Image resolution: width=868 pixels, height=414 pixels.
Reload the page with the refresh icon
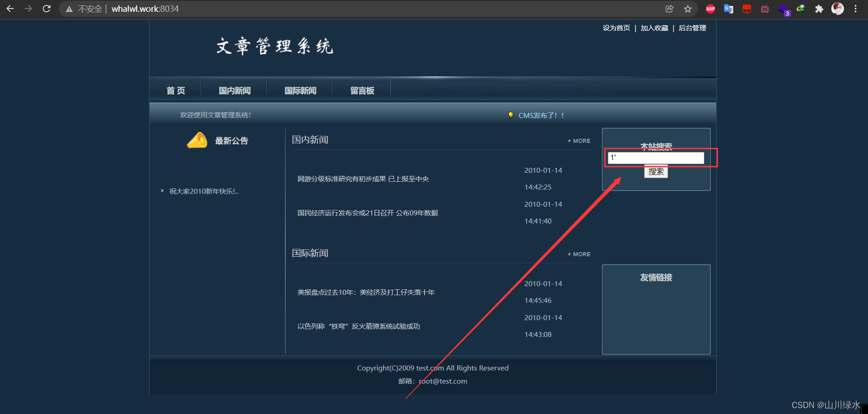coord(46,9)
